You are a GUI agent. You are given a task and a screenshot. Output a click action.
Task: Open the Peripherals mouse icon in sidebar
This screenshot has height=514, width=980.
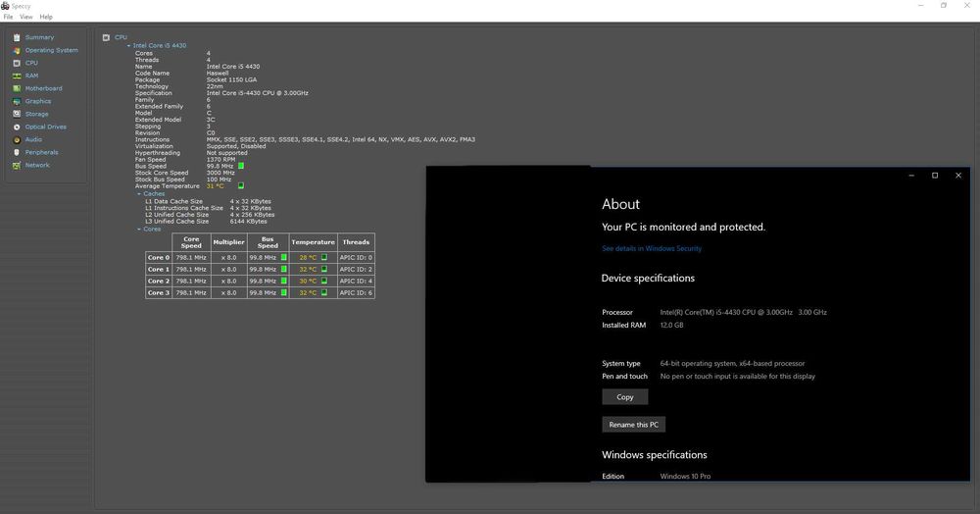click(x=17, y=153)
